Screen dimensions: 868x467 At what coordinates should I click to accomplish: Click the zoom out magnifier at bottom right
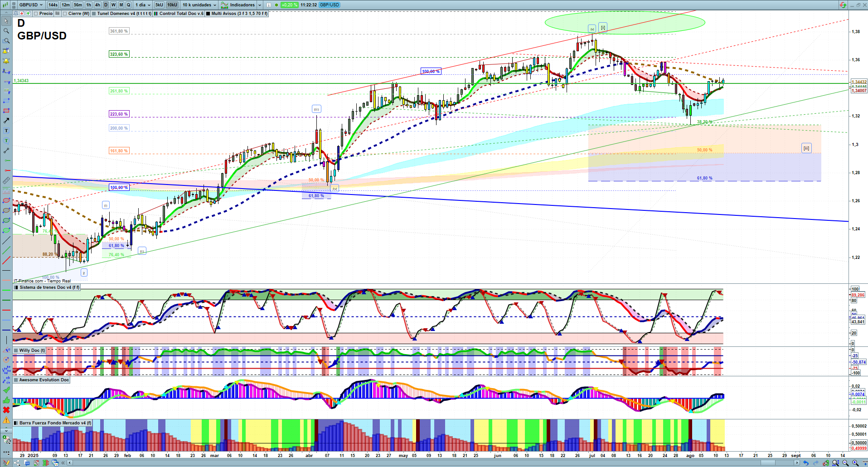pyautogui.click(x=845, y=463)
